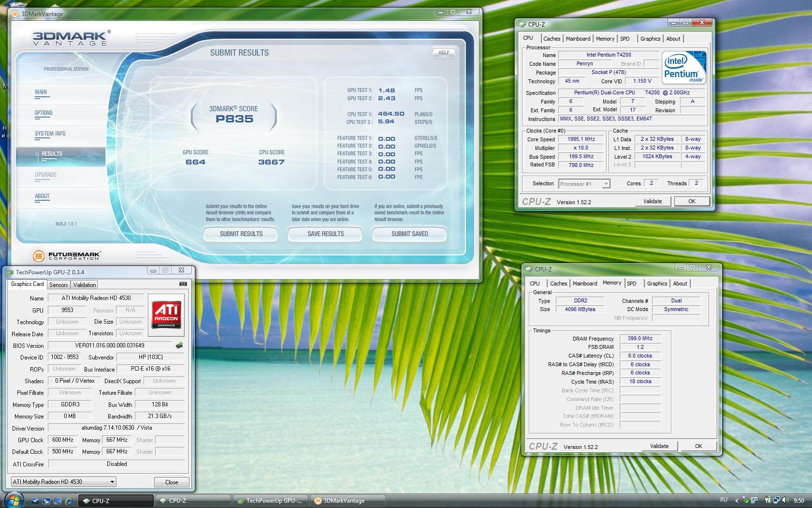Open Validation tab in GPU-Z
The height and width of the screenshot is (508, 812).
85,285
